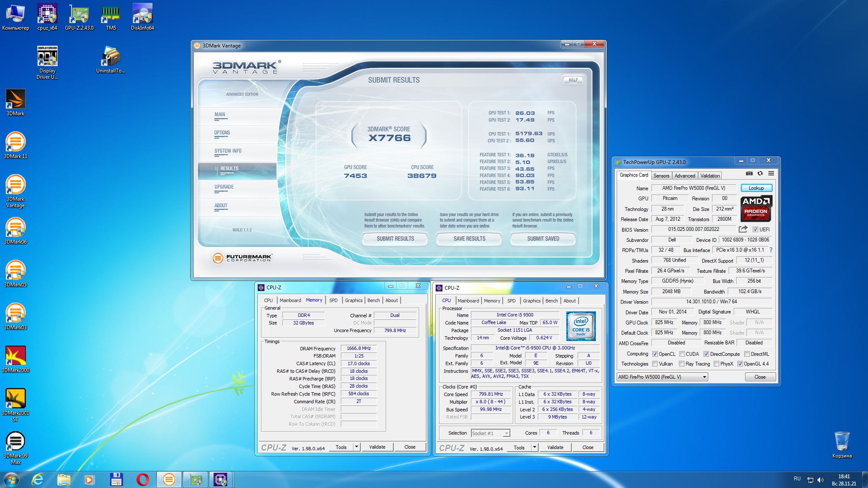868x488 pixels.
Task: Switch to the Sensors tab in GPU-Z
Action: pos(661,176)
